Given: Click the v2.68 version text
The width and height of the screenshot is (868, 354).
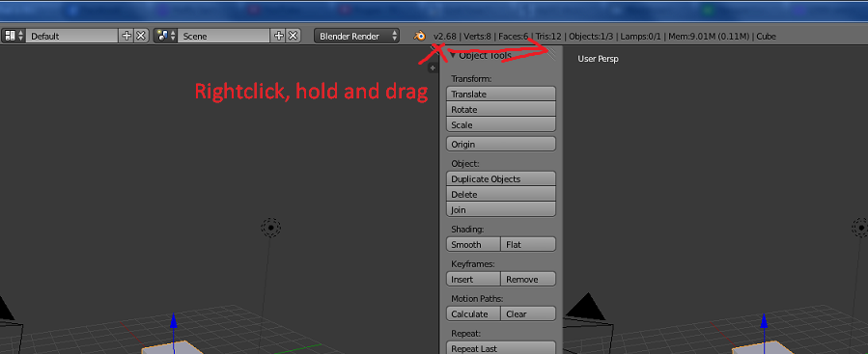Looking at the screenshot, I should coord(444,37).
